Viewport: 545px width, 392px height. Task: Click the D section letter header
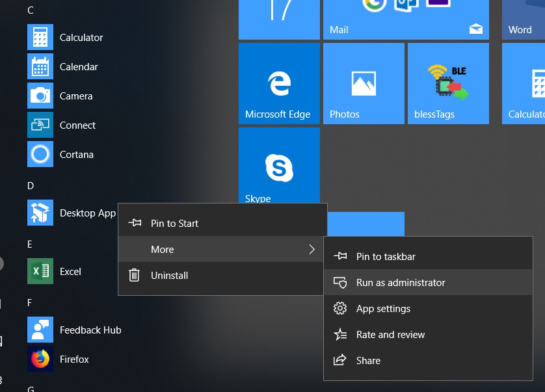point(31,185)
